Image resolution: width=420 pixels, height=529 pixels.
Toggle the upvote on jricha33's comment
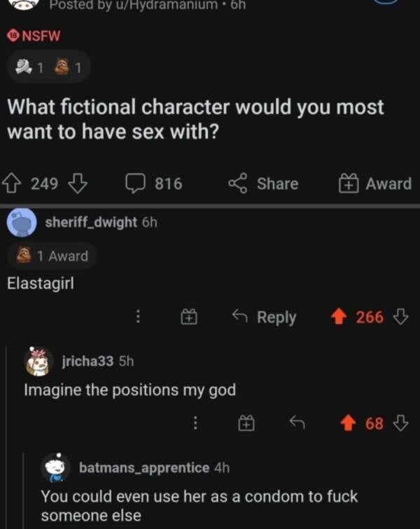(x=348, y=423)
